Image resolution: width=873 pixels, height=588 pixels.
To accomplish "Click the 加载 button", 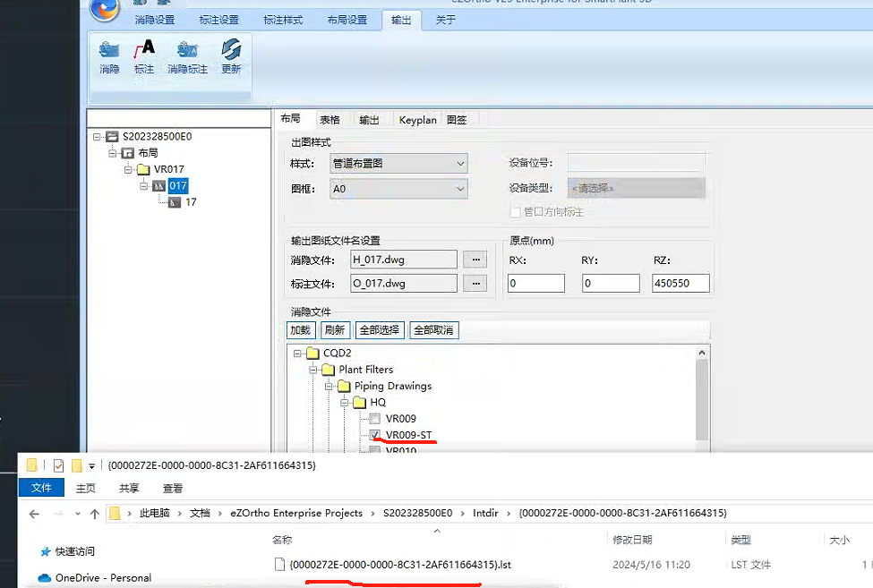I will click(x=301, y=330).
